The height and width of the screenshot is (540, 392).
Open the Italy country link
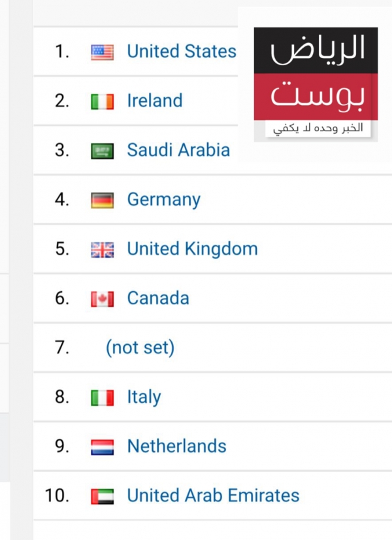tap(144, 397)
